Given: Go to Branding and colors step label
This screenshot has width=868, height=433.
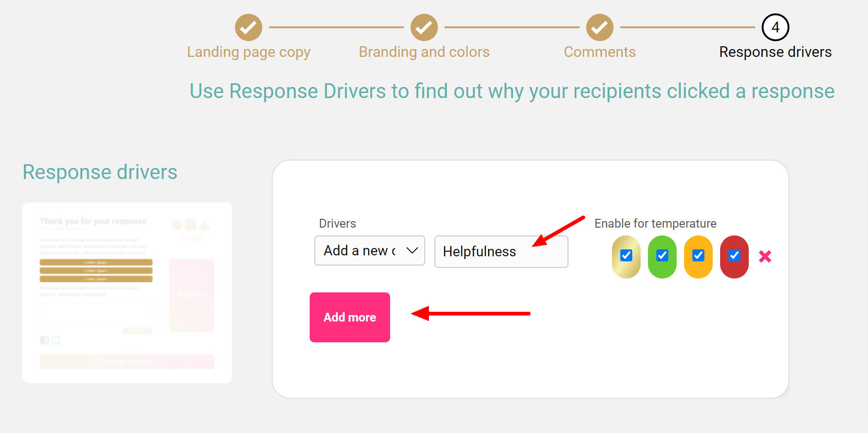Looking at the screenshot, I should [424, 52].
